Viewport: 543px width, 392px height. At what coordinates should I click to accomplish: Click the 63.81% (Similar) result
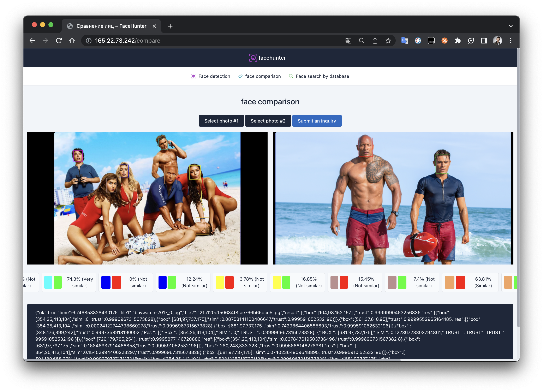(483, 282)
